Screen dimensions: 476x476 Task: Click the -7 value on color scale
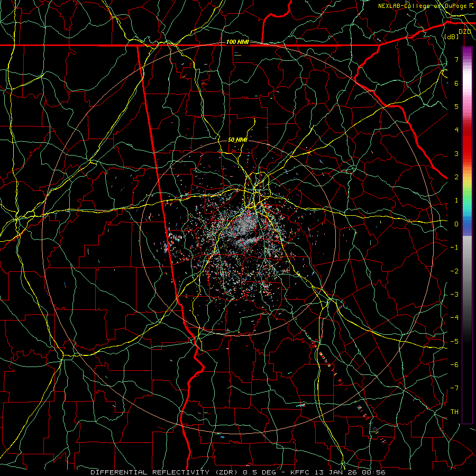454,388
